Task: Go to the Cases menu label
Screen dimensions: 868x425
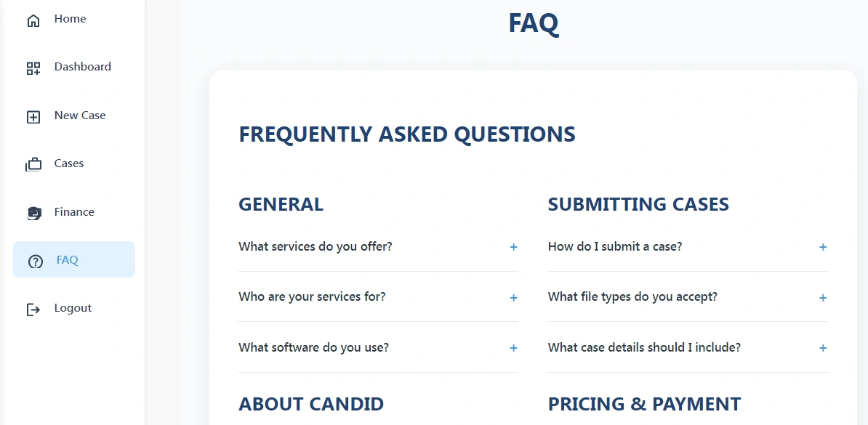Action: (x=69, y=163)
